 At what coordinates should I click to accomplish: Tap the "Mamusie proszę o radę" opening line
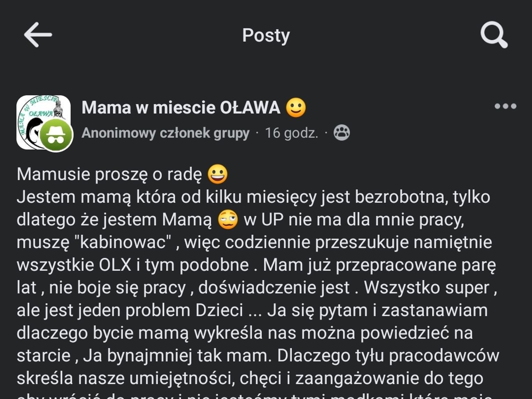tap(109, 174)
